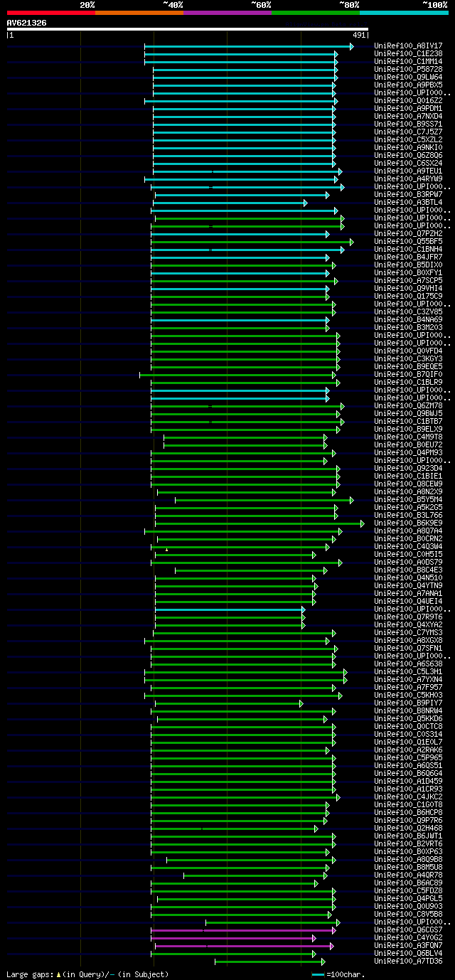Select the UniRef100_B4NA69 label
Screen dimensions: 455x980
pos(408,319)
